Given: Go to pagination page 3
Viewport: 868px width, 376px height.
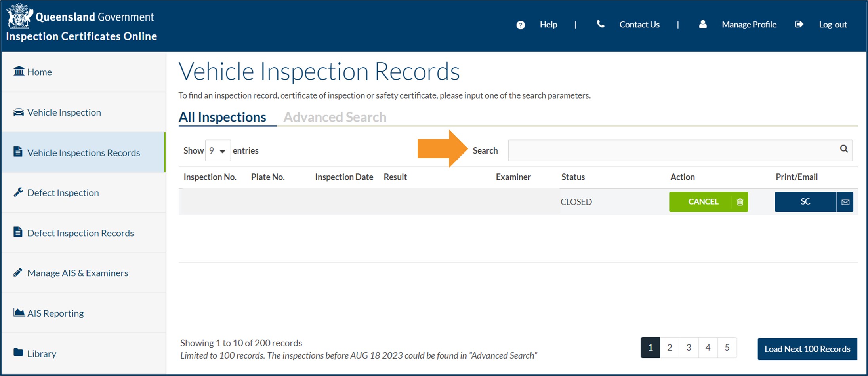Looking at the screenshot, I should (x=689, y=347).
